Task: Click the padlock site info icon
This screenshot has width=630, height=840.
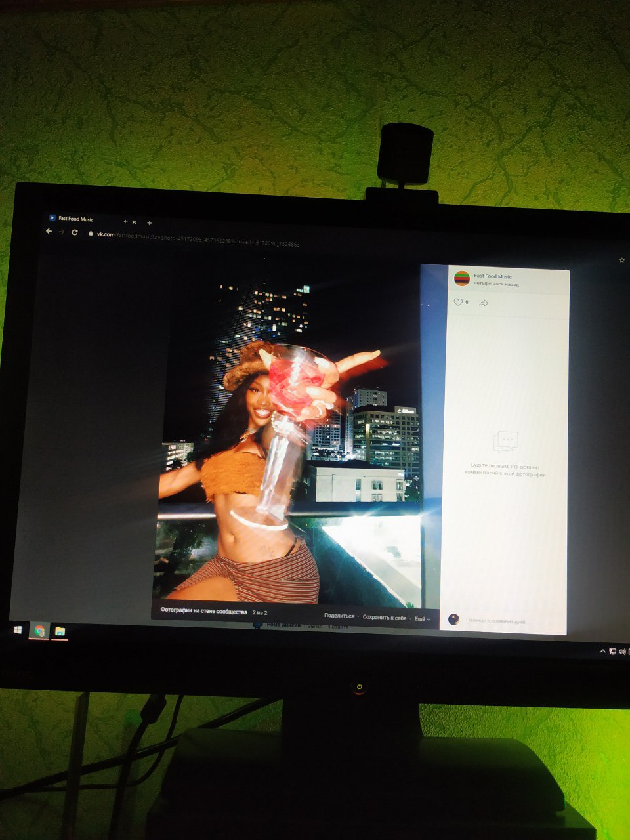Action: pyautogui.click(x=91, y=233)
